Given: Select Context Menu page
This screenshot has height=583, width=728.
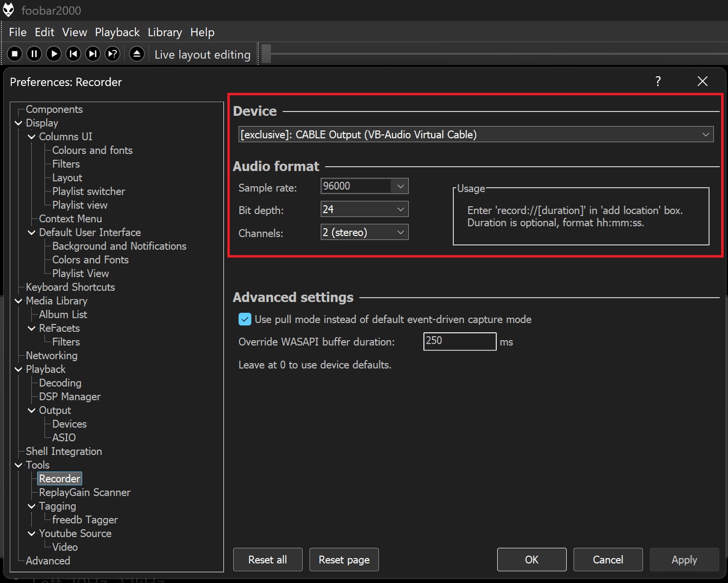Looking at the screenshot, I should tap(70, 219).
